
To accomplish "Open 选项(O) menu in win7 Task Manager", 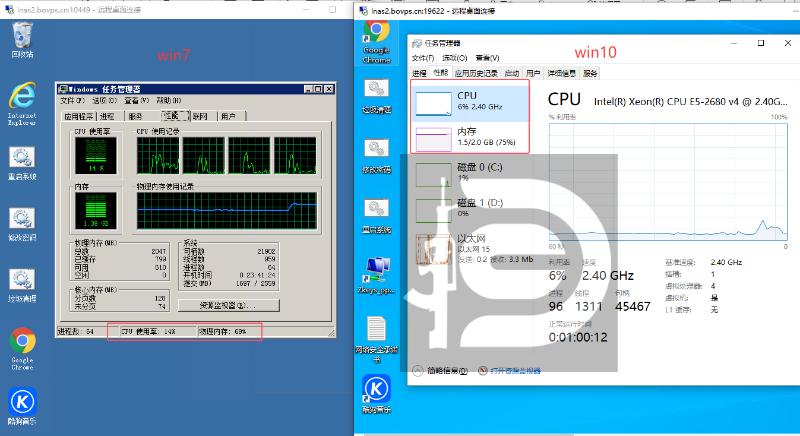I will [x=104, y=100].
